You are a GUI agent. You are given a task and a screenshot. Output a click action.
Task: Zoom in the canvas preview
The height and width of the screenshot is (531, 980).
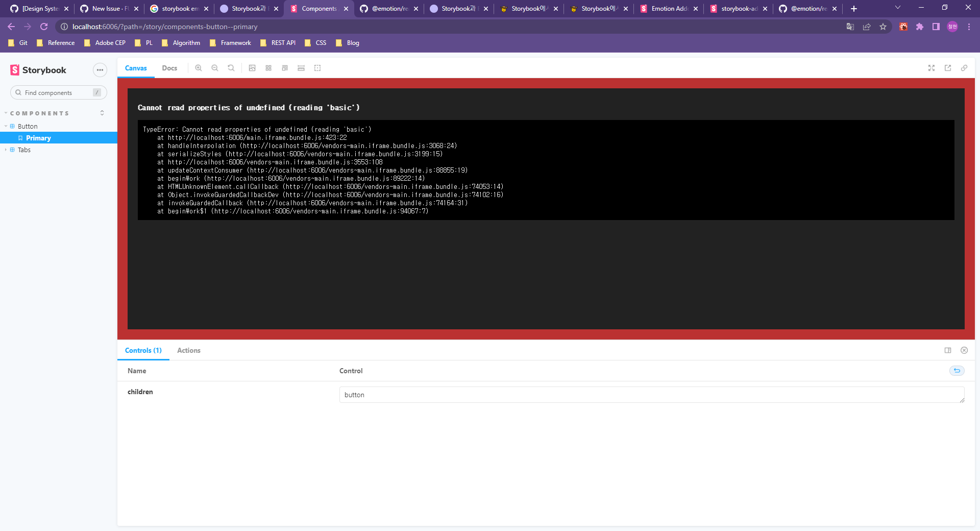pos(199,67)
